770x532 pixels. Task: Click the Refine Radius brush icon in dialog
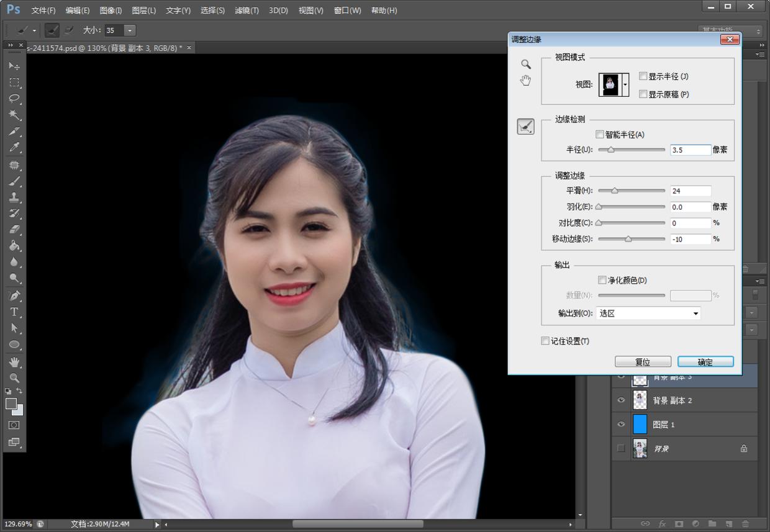coord(525,127)
